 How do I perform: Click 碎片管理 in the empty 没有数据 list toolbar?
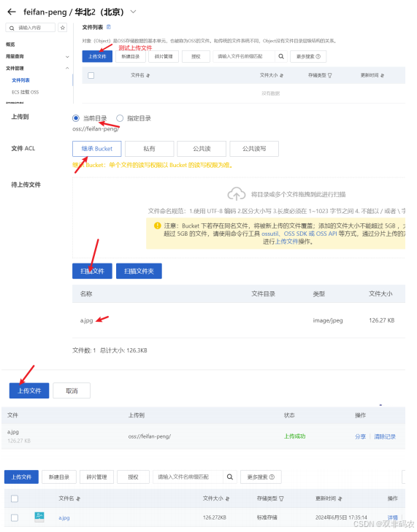tap(164, 56)
